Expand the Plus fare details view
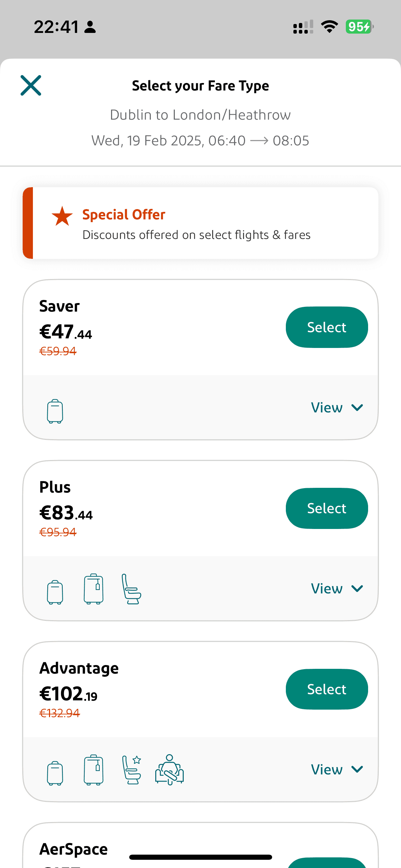Viewport: 401px width, 868px height. [337, 589]
